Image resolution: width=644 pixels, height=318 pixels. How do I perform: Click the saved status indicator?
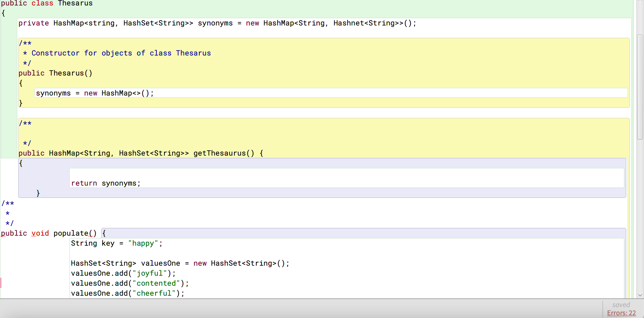[621, 304]
